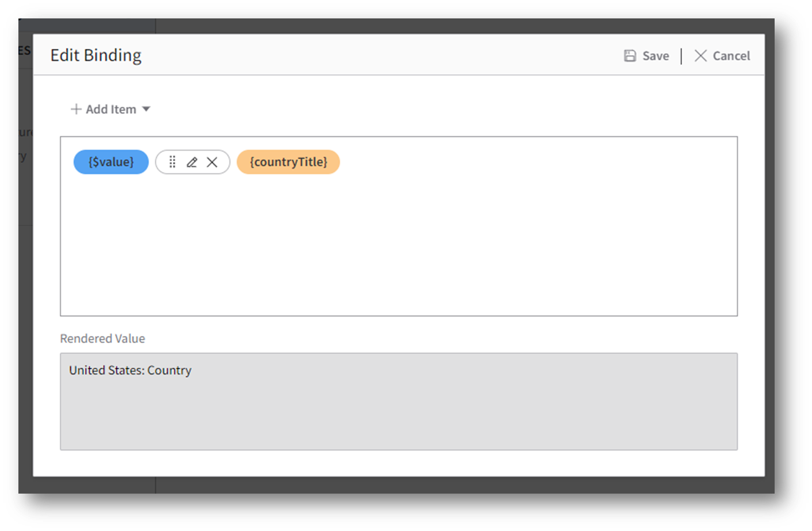Click the divider between Save and Cancel
812x531 pixels.
coord(681,56)
